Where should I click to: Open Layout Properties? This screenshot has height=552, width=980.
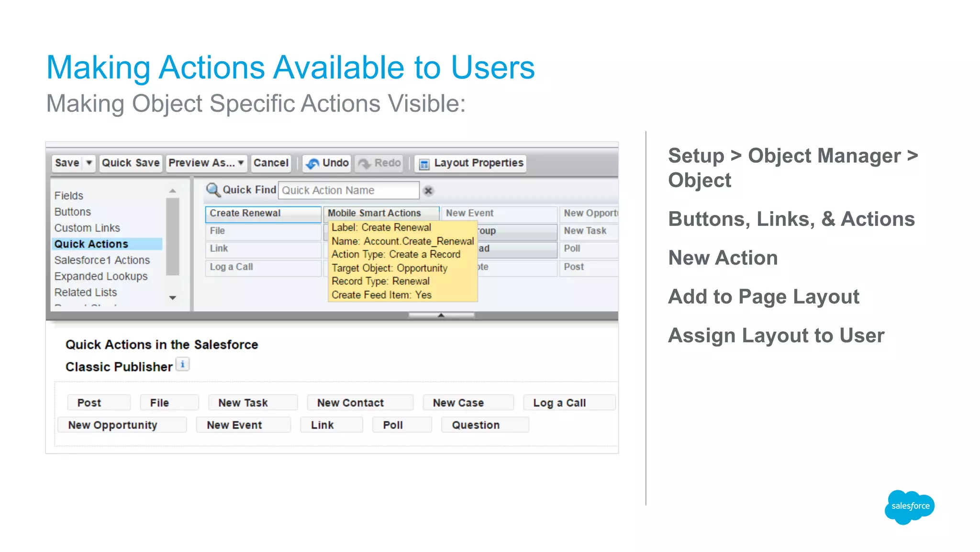point(471,163)
